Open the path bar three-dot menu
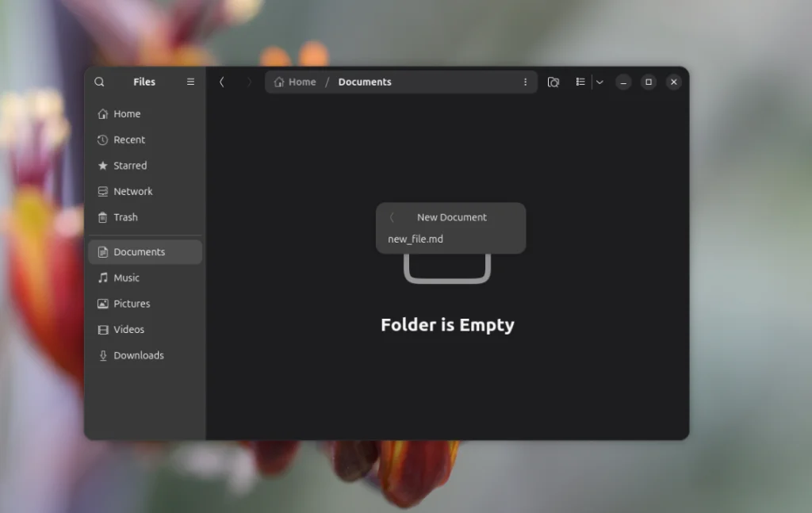This screenshot has width=812, height=513. point(526,82)
